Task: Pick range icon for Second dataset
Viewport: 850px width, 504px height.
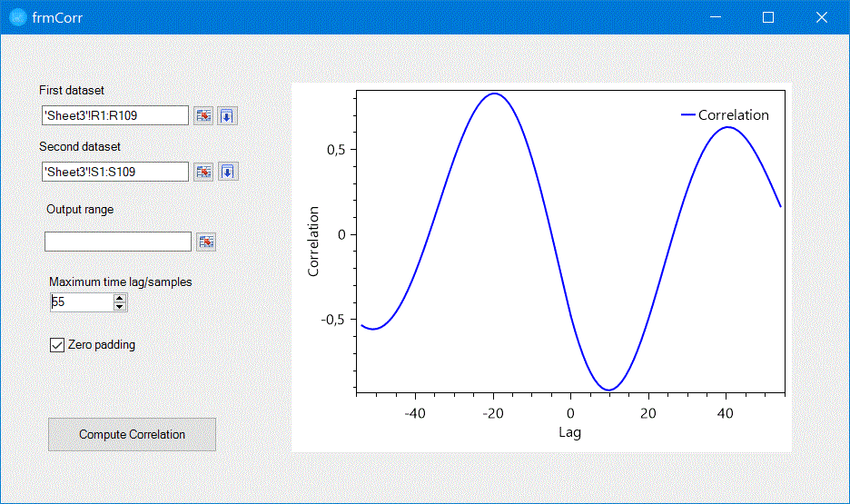Action: 203,172
